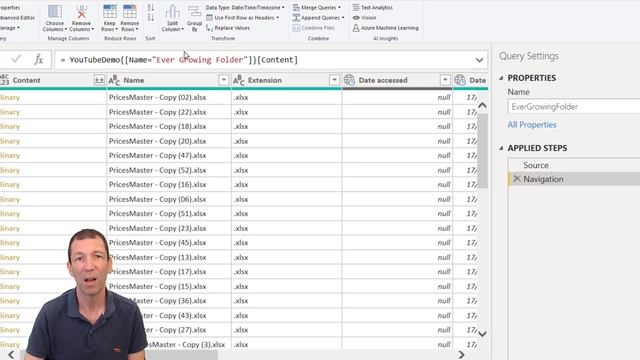The image size is (640, 360).
Task: Open the Group By tool
Action: click(195, 18)
